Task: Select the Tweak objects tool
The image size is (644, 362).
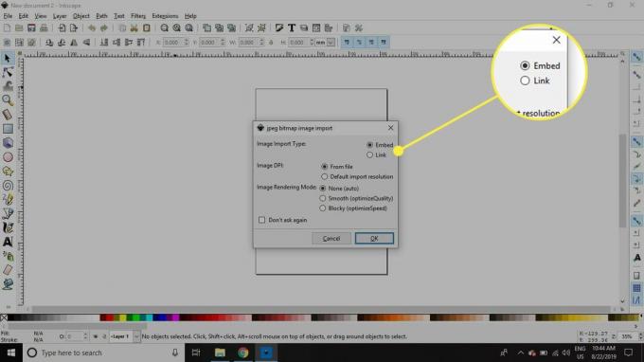Action: click(x=8, y=86)
